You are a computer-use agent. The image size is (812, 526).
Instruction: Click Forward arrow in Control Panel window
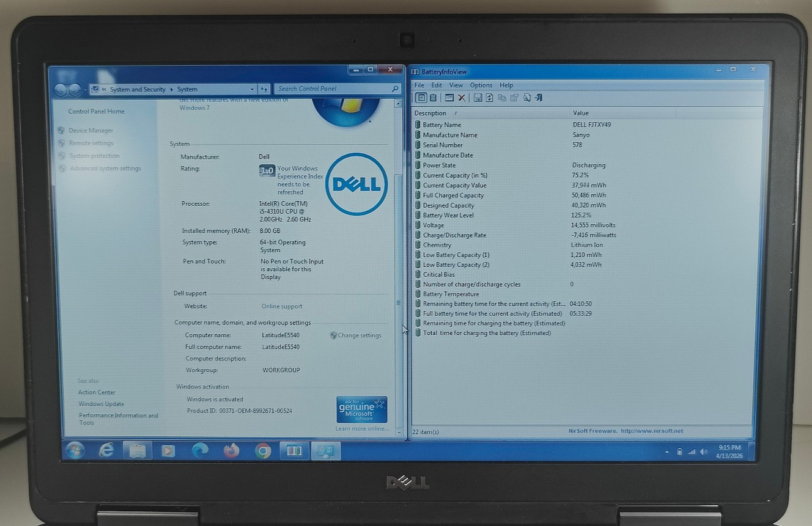click(x=75, y=90)
